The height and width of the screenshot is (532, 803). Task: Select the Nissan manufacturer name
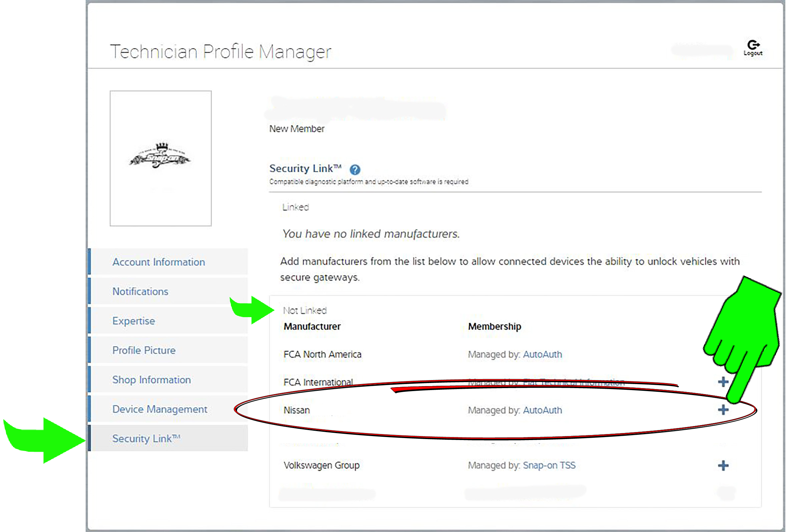[x=297, y=410]
